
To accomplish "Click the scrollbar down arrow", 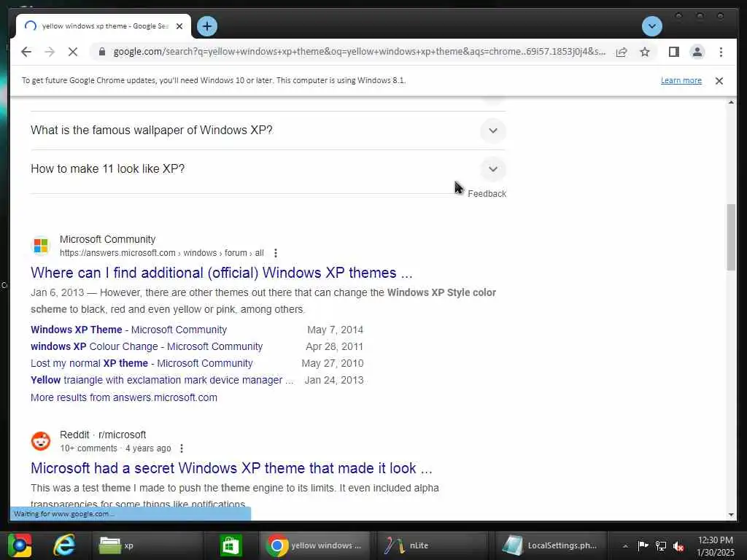I will 731,515.
